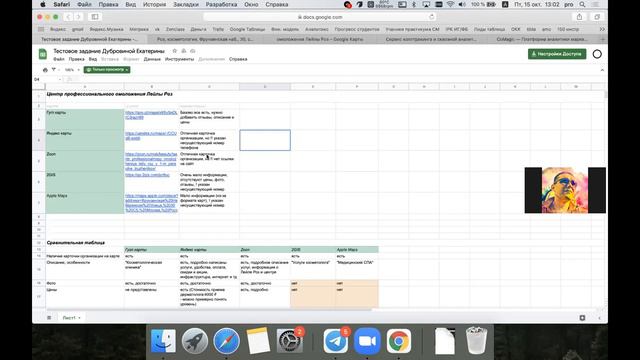
Task: Open zoom level 100% dropdown
Action: tap(72, 70)
